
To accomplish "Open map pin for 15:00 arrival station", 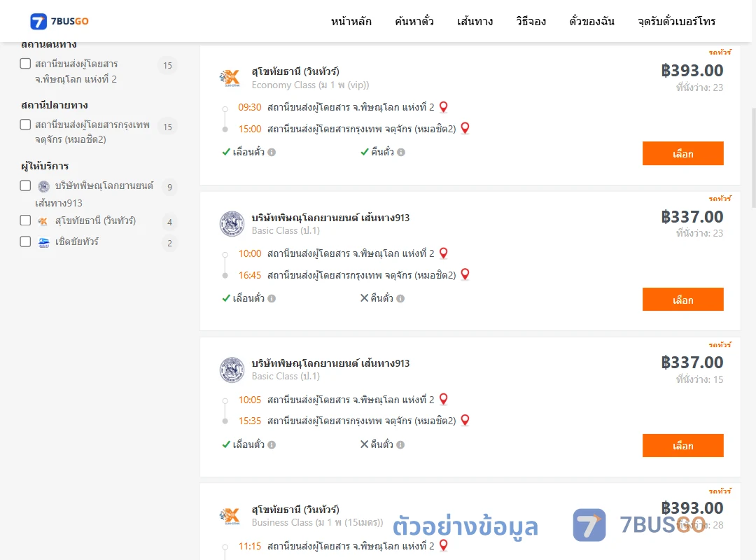I will click(465, 128).
